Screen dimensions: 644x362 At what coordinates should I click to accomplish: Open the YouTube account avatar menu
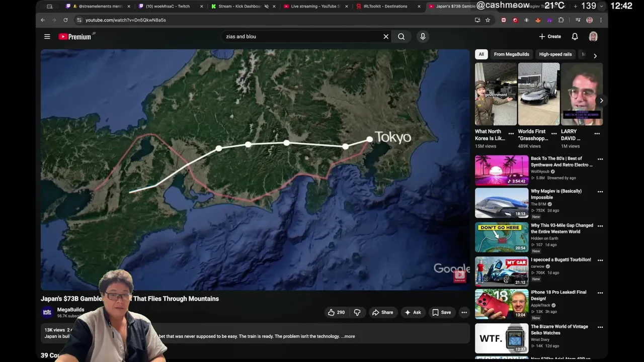coord(593,36)
